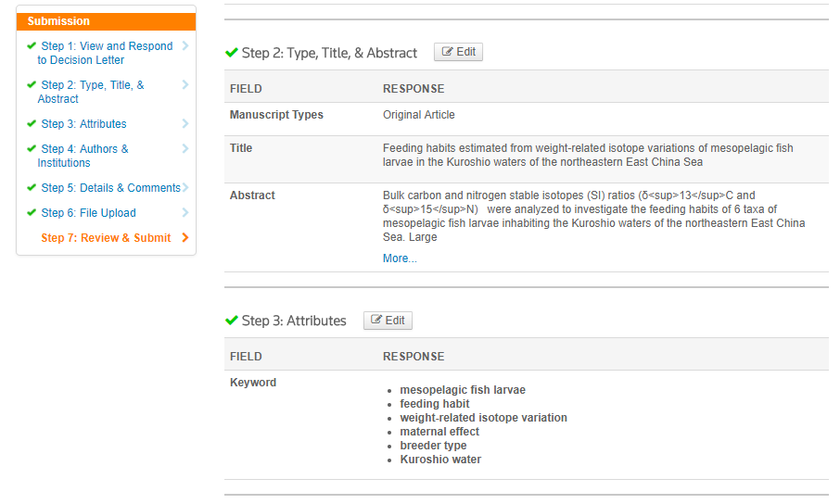Click the green checkmark beside Step 1 in sidebar
The width and height of the screenshot is (840, 504).
(x=32, y=45)
